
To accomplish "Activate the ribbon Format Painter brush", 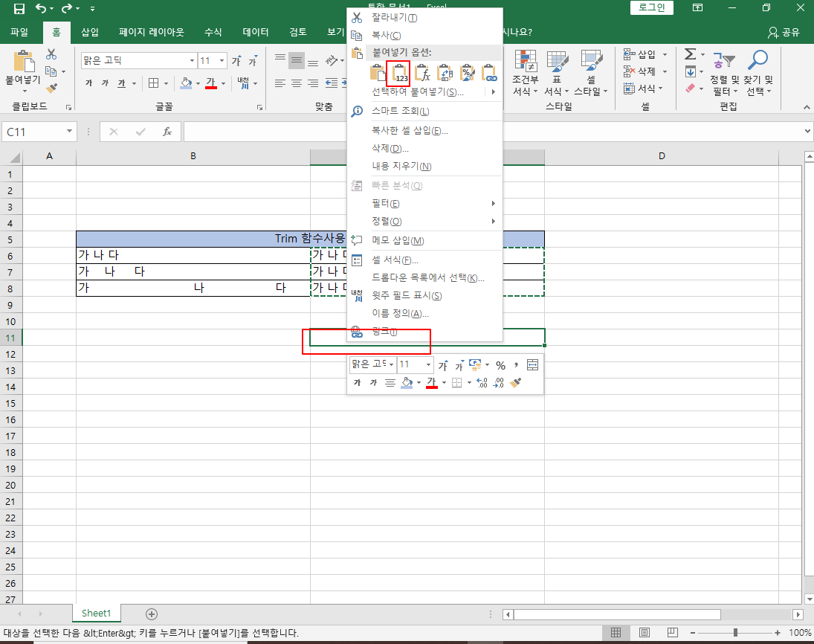I will click(51, 88).
